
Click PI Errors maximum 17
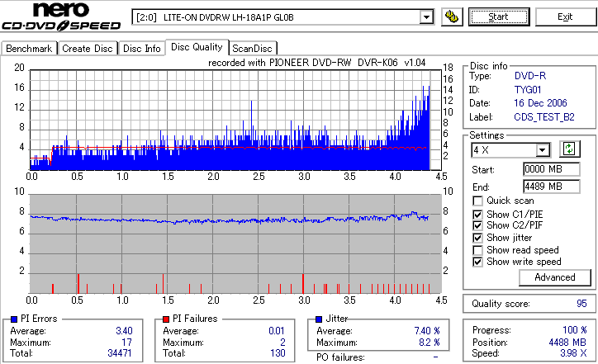(x=127, y=343)
